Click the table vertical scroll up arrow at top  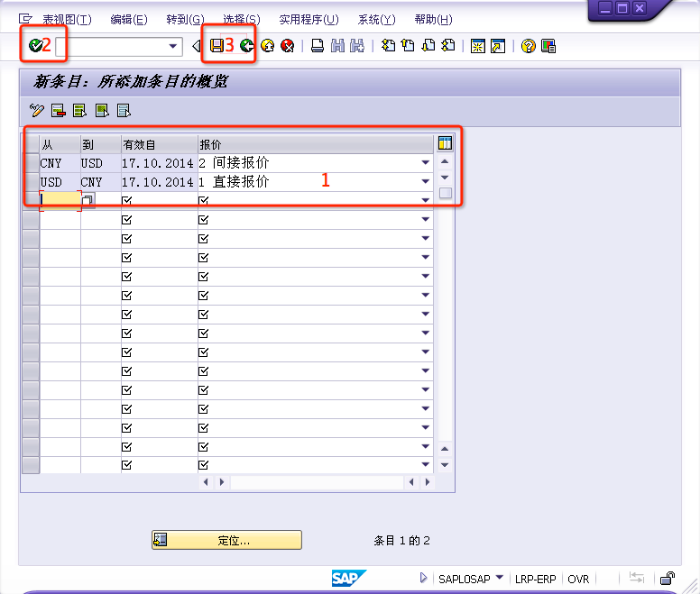(445, 161)
